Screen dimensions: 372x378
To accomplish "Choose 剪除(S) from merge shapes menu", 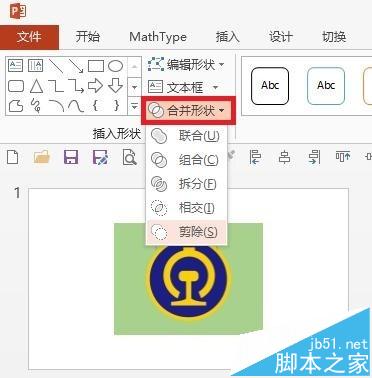I will point(186,232).
